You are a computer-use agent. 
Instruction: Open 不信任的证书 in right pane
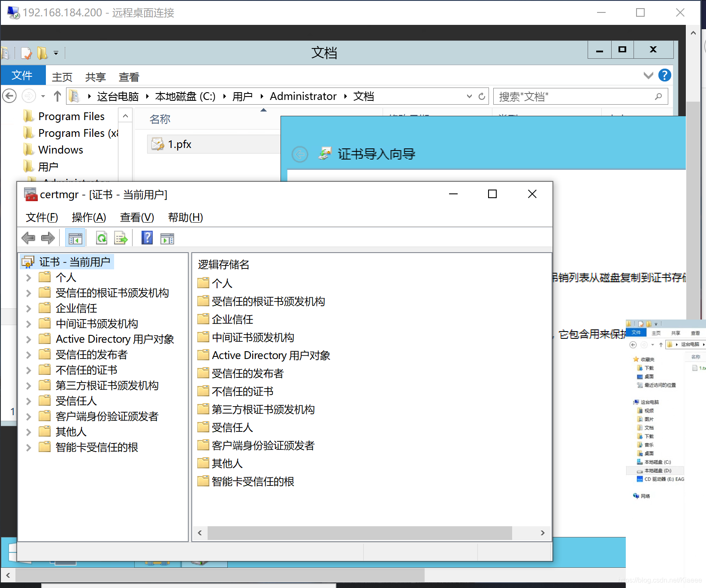point(235,392)
